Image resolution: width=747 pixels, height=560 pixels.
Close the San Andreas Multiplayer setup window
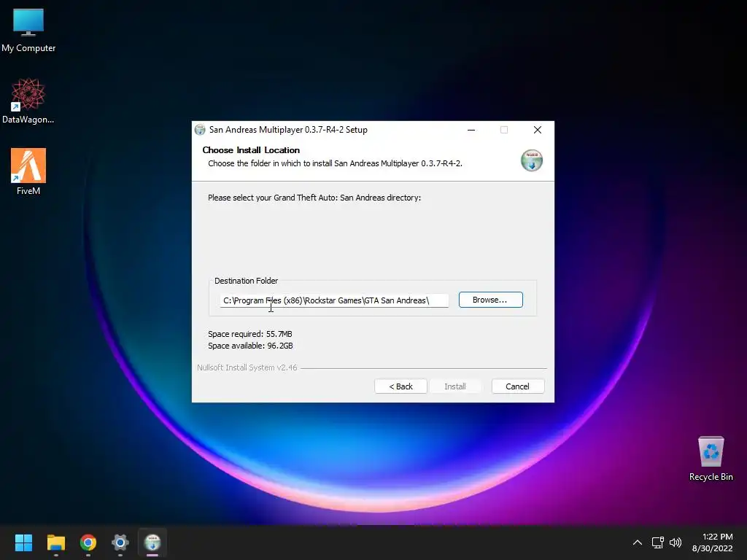538,130
